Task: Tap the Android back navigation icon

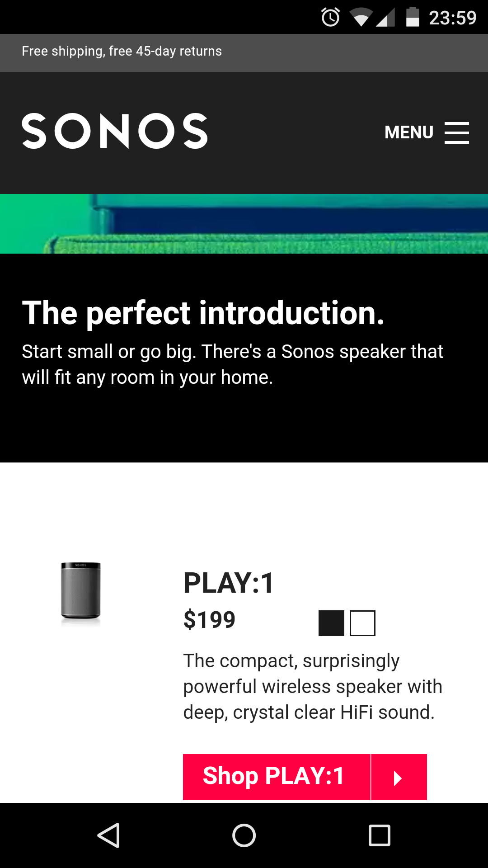Action: (109, 835)
